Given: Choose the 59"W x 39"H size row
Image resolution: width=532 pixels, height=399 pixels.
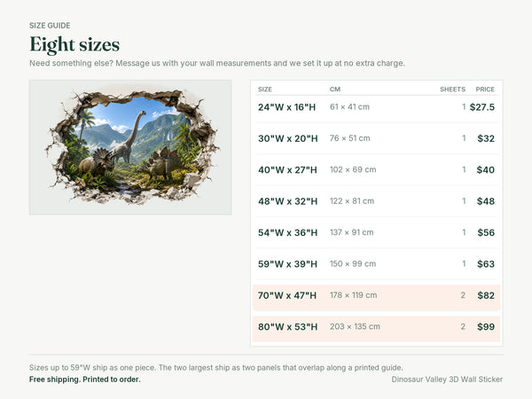Looking at the screenshot, I should [x=377, y=264].
